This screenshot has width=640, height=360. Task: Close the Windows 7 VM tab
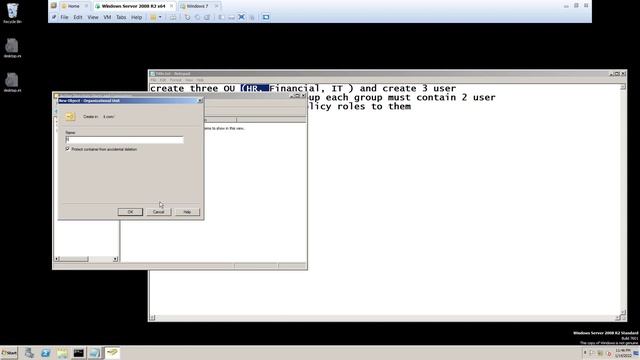(x=216, y=6)
